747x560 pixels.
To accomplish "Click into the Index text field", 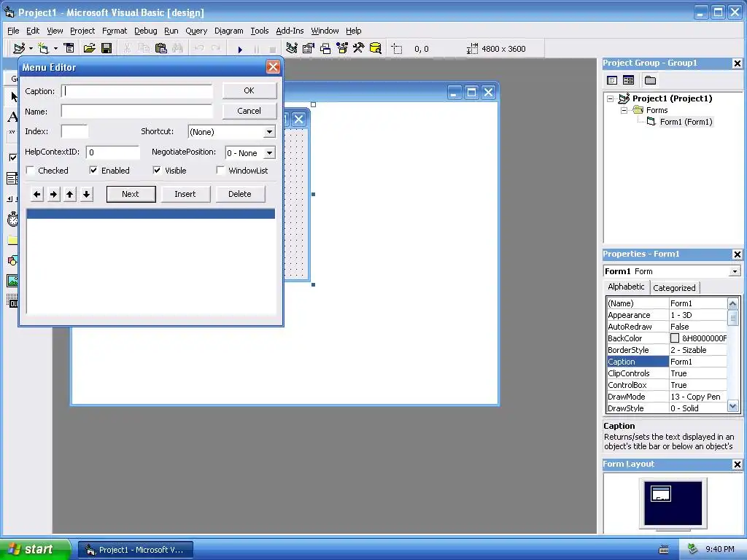I will 75,131.
